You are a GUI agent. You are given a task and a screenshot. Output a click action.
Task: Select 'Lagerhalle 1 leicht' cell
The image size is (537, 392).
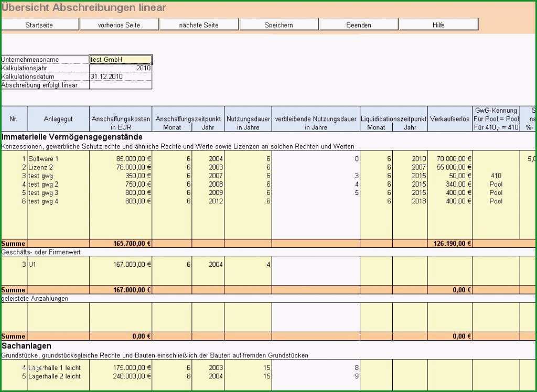[58, 368]
